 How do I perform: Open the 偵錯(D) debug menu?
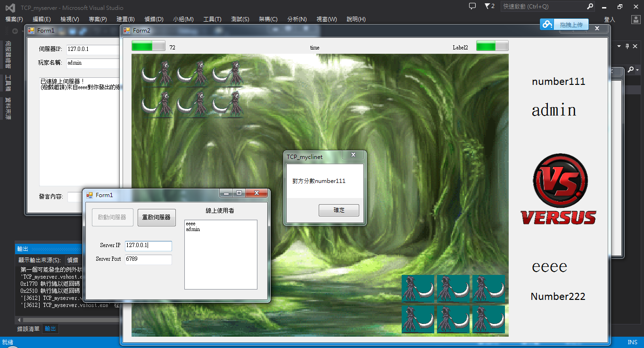tap(154, 19)
